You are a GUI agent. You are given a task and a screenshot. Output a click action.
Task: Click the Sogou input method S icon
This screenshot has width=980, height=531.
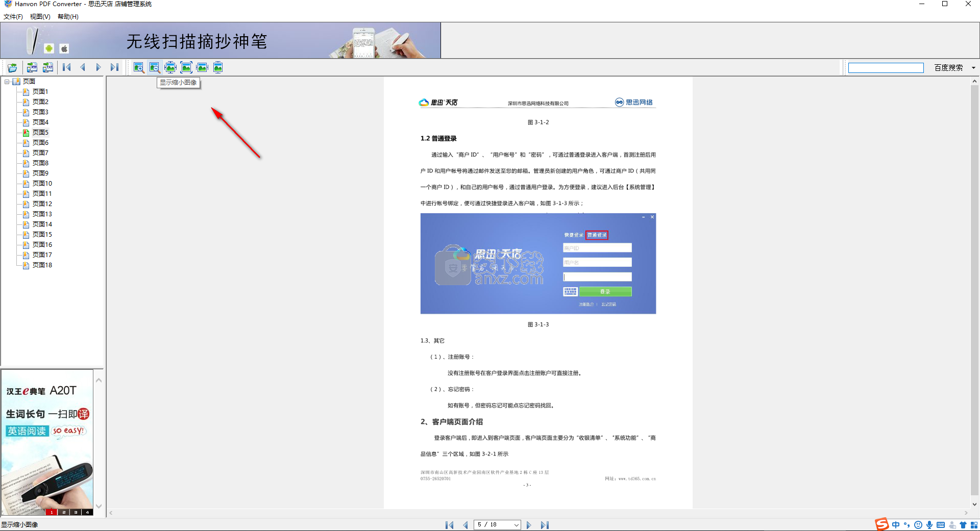881,525
